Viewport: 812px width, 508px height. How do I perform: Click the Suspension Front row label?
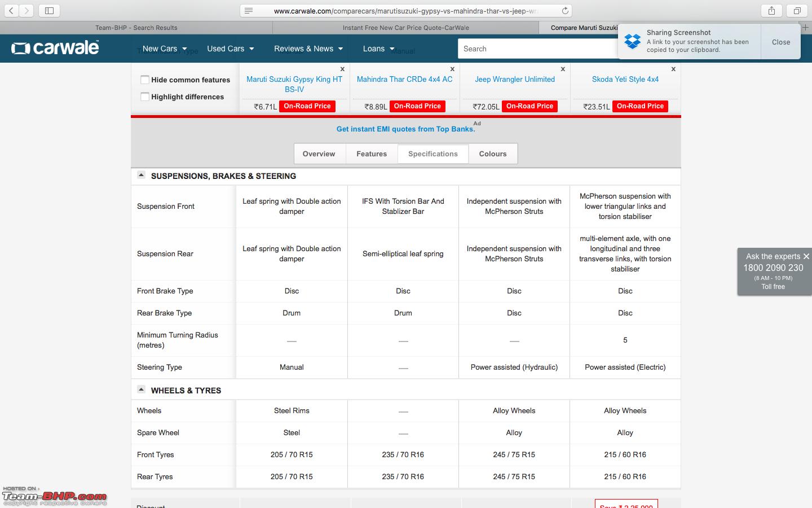pyautogui.click(x=166, y=206)
